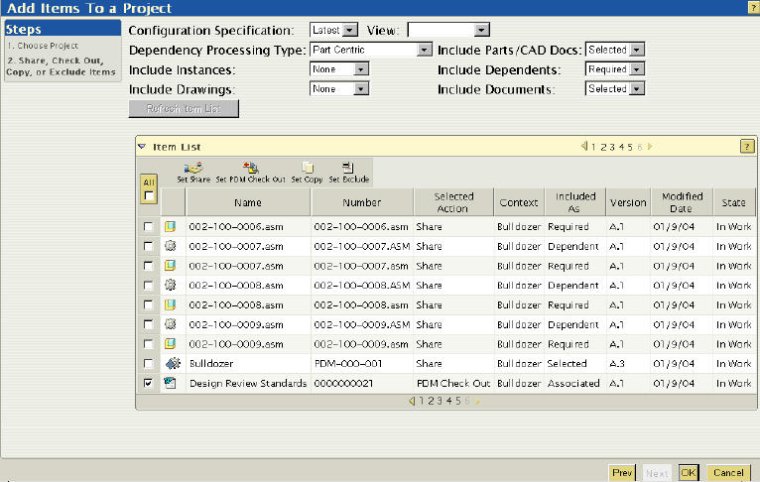
Task: Click the Set PDM Check Out icon
Action: tap(251, 168)
